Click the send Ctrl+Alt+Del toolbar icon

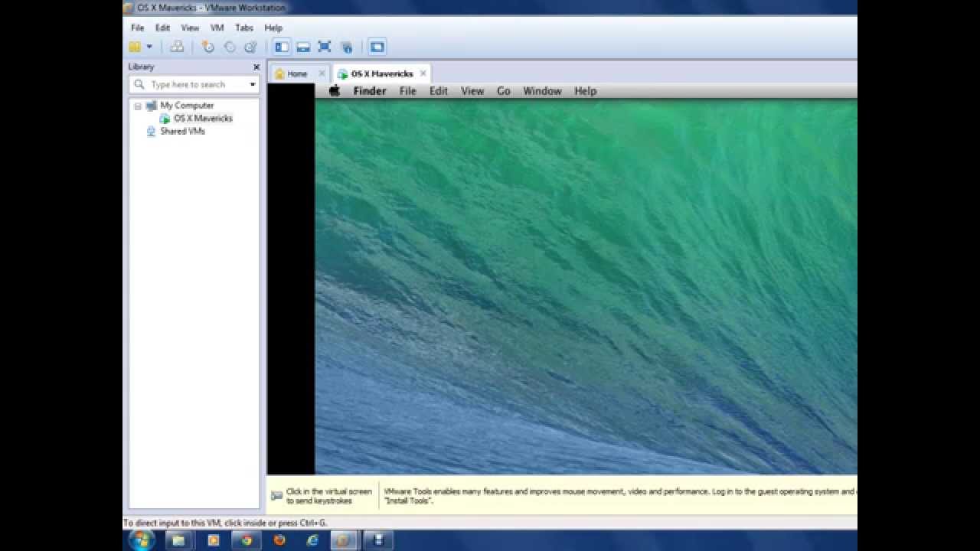click(x=177, y=47)
